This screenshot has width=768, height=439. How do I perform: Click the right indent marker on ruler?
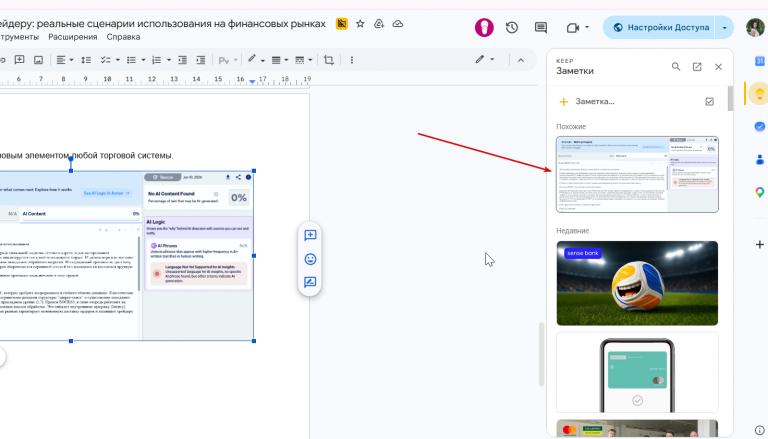[252, 81]
